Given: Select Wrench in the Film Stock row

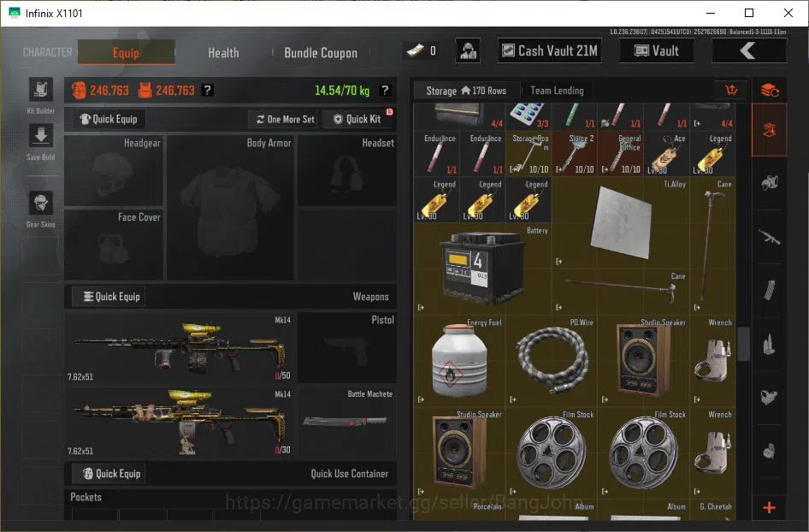Looking at the screenshot, I should [x=713, y=452].
